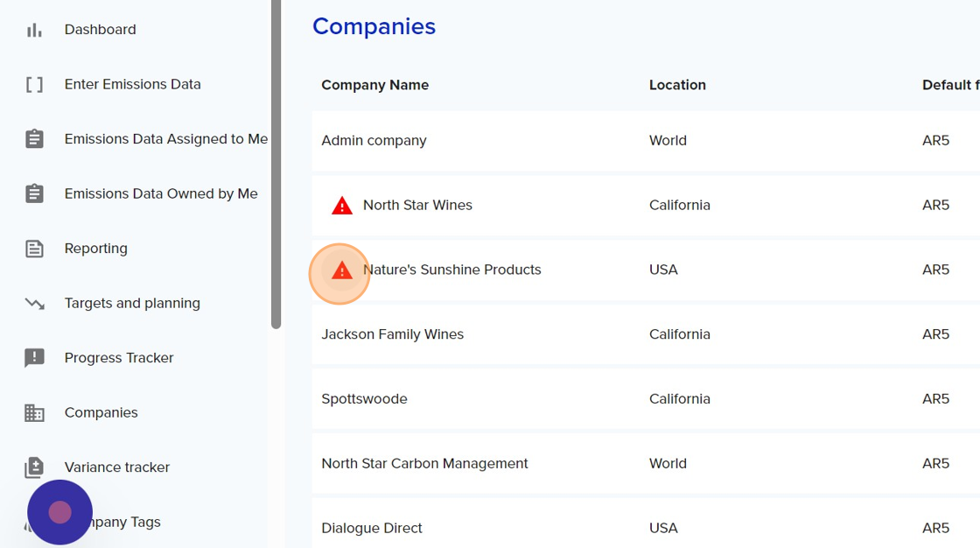Viewport: 980px width, 548px height.
Task: Sort by Company Name column header
Action: [375, 85]
